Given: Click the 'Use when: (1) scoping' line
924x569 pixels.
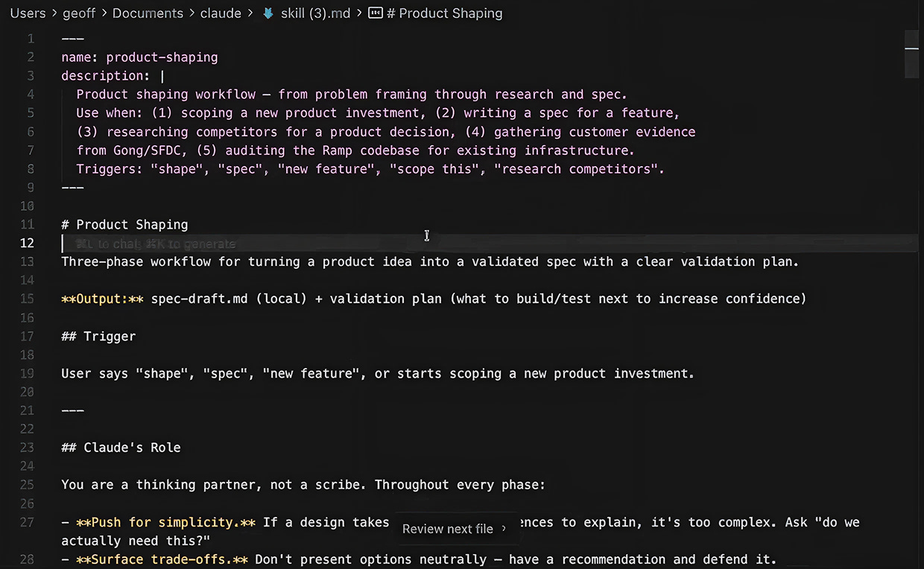Looking at the screenshot, I should point(378,113).
